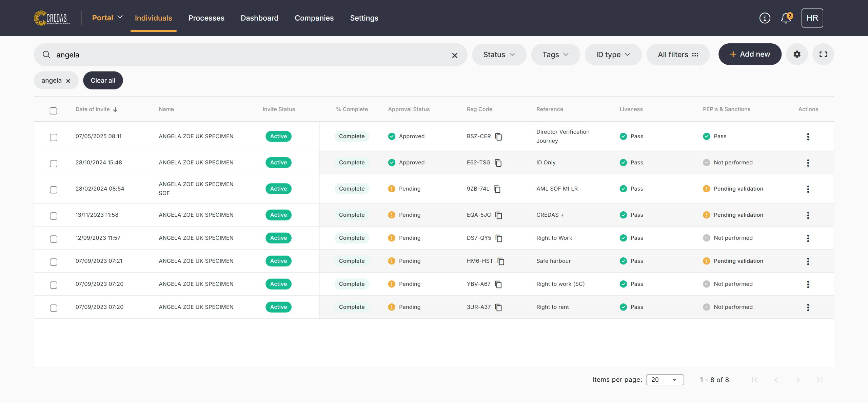868x403 pixels.
Task: Toggle fullscreen table view
Action: point(823,54)
